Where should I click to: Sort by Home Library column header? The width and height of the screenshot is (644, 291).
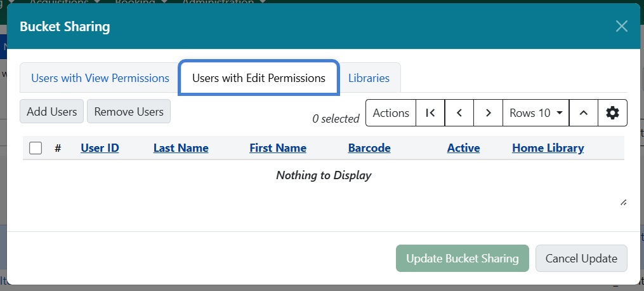[x=548, y=148]
